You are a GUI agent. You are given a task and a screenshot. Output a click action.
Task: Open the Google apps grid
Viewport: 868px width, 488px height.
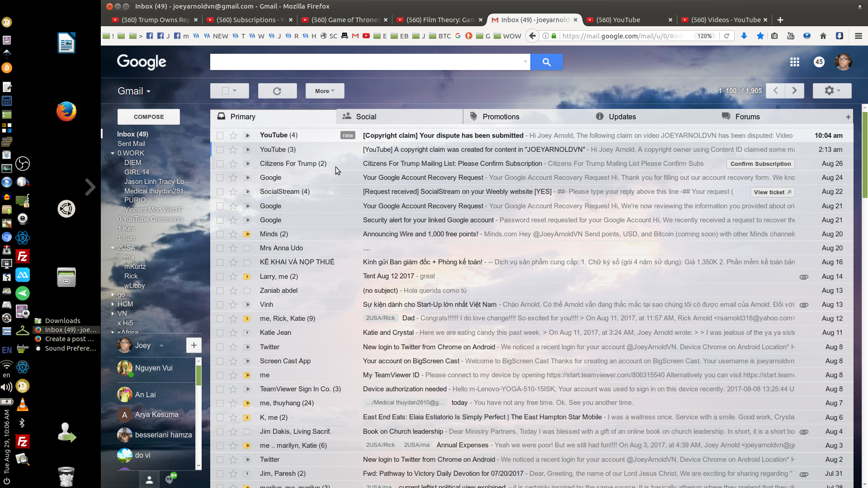[794, 62]
